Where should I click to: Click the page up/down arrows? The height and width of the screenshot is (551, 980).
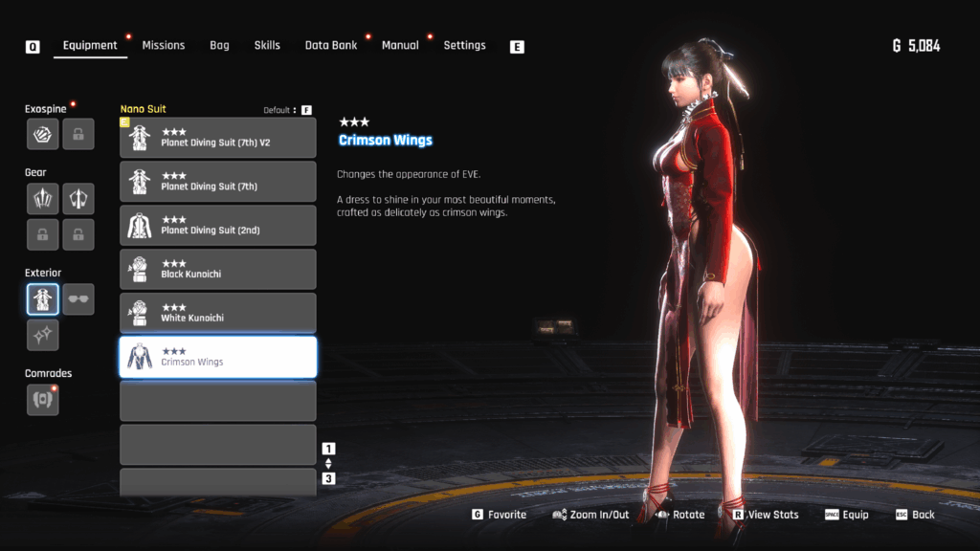pyautogui.click(x=328, y=464)
